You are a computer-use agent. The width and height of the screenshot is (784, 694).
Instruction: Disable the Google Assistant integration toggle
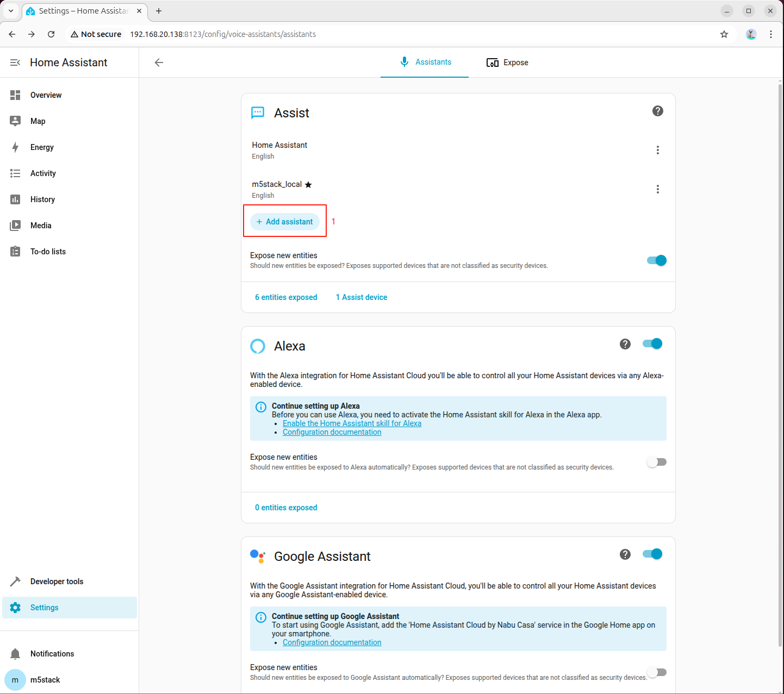pos(652,554)
